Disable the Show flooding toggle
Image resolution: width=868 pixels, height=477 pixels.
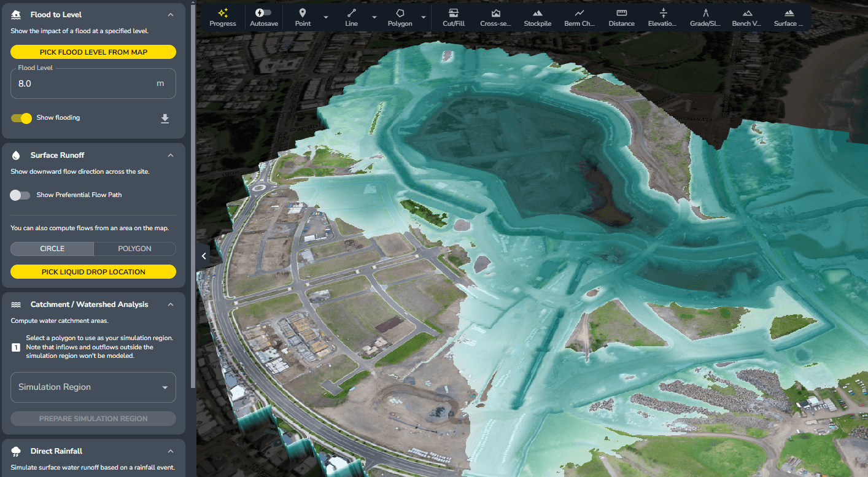pyautogui.click(x=21, y=118)
